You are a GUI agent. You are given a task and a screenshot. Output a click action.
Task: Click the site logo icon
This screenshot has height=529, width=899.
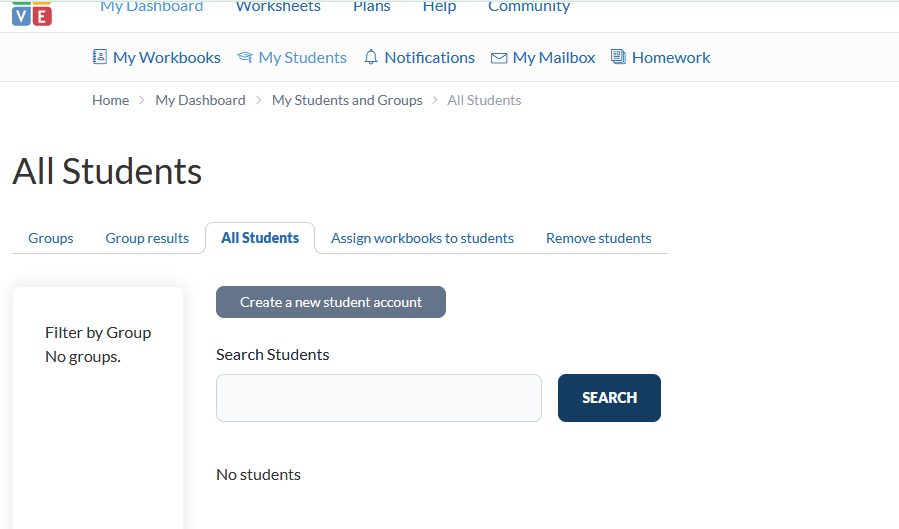[32, 13]
